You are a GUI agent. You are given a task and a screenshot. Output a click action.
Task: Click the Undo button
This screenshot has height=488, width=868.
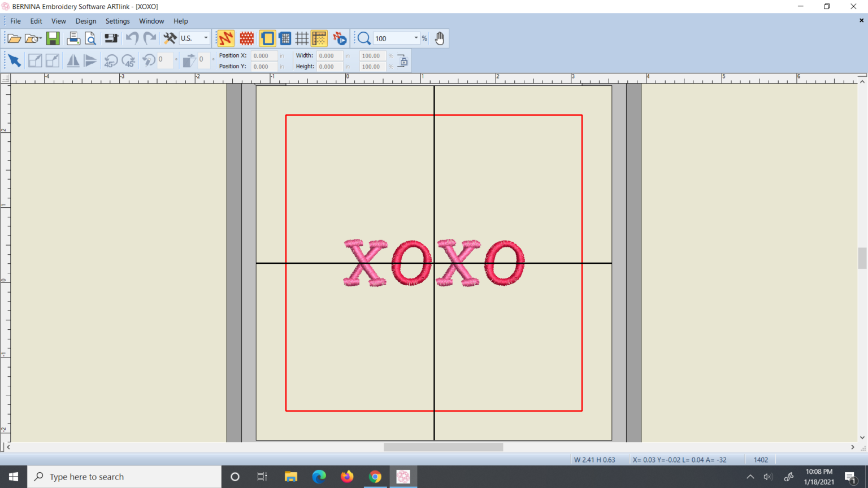coord(131,38)
